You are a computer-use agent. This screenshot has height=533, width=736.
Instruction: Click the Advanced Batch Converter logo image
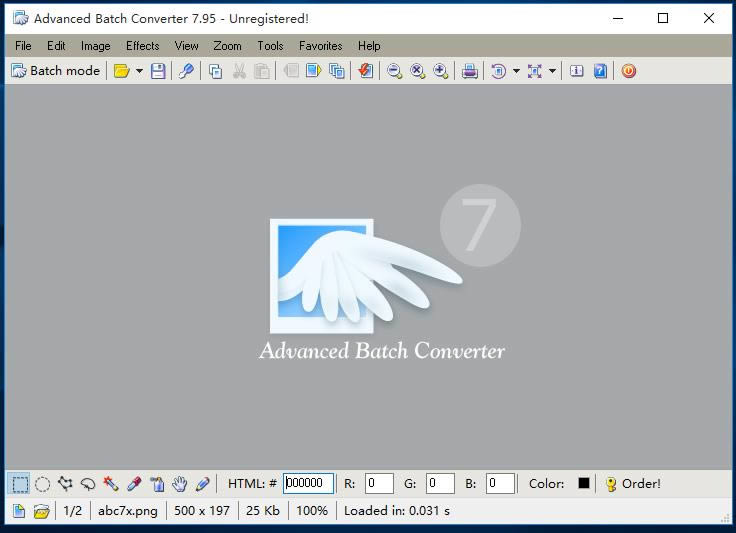tap(391, 274)
